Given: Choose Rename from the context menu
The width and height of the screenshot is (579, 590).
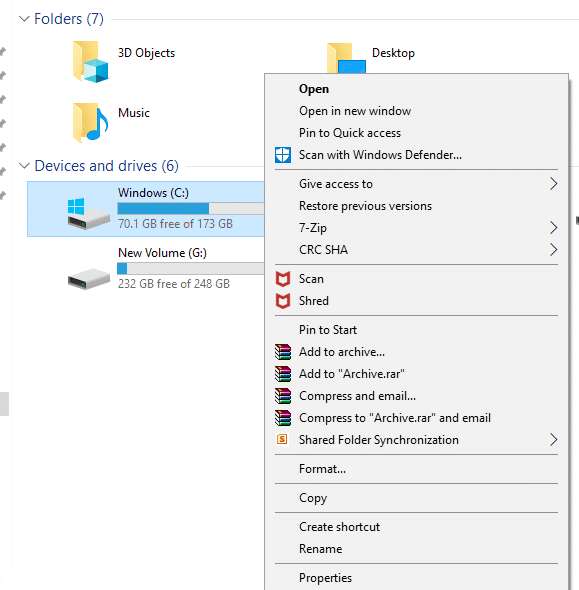Looking at the screenshot, I should (x=416, y=549).
